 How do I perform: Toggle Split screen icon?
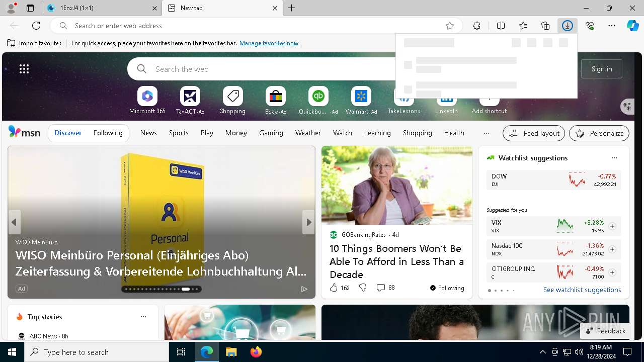pos(501,26)
